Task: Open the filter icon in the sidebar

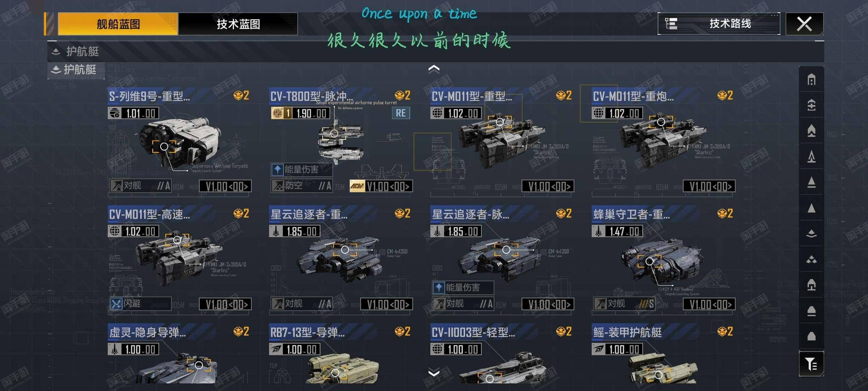Action: coord(811,363)
